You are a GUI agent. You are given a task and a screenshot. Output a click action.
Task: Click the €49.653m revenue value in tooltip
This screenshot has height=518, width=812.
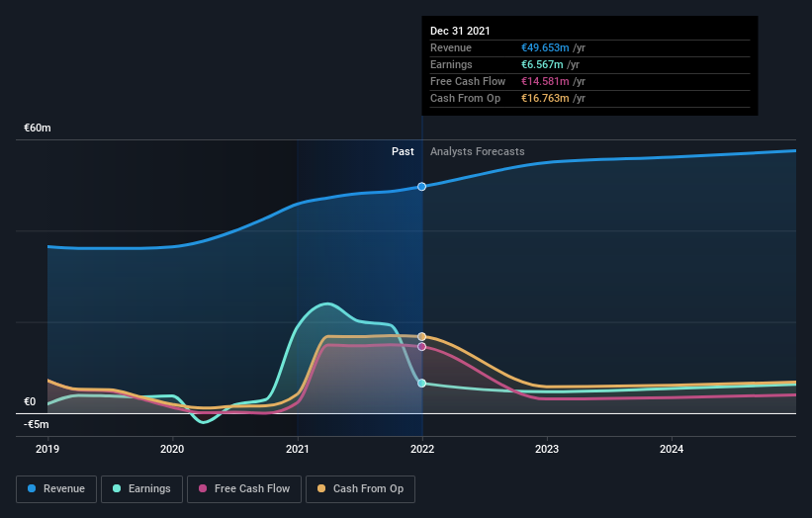point(545,47)
